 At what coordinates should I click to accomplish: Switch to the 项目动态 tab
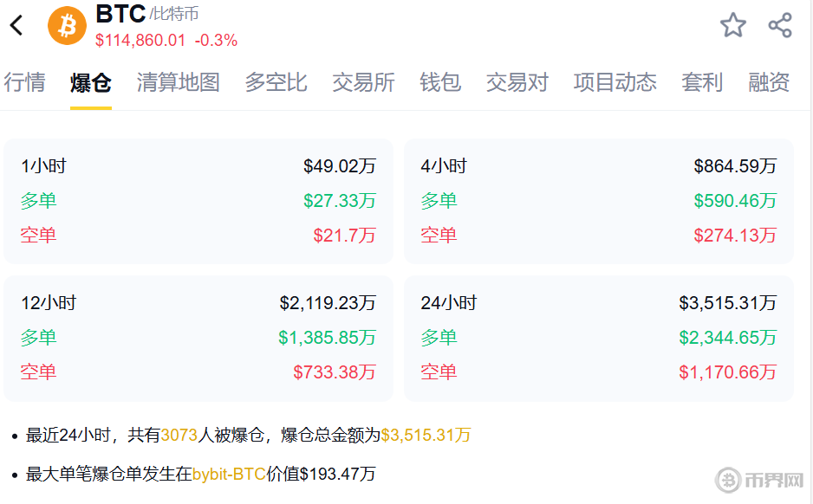pyautogui.click(x=615, y=82)
